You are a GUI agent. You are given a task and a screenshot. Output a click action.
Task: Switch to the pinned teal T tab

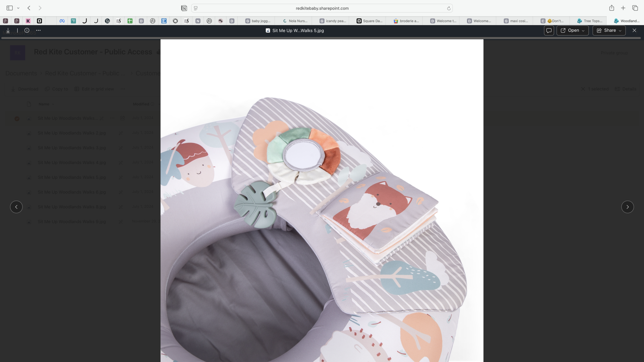(x=73, y=21)
